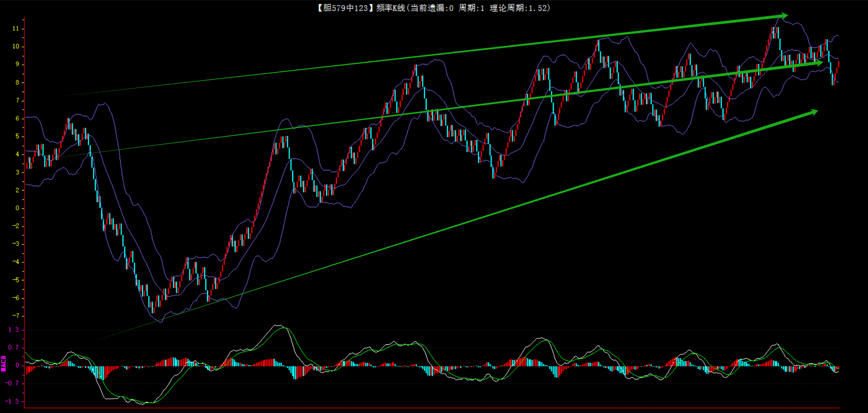Click the last red candlestick at right edge
The image size is (868, 413).
pyautogui.click(x=839, y=64)
